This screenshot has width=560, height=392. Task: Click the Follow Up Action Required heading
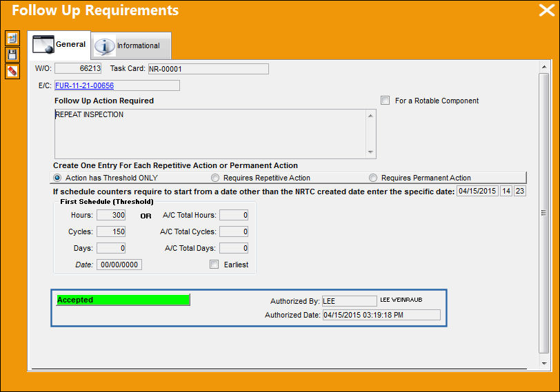coord(104,101)
